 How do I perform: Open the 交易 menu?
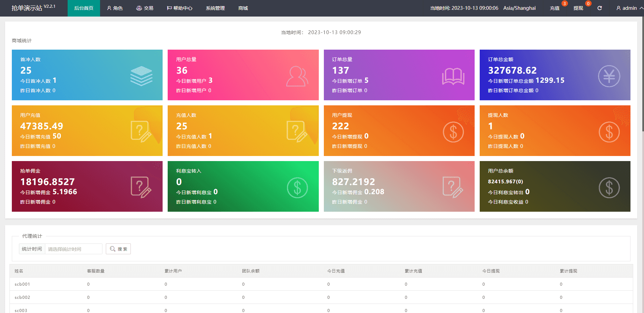145,8
